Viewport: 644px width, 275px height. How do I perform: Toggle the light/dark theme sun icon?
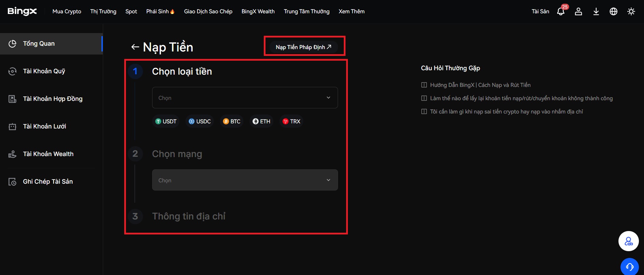pos(631,12)
